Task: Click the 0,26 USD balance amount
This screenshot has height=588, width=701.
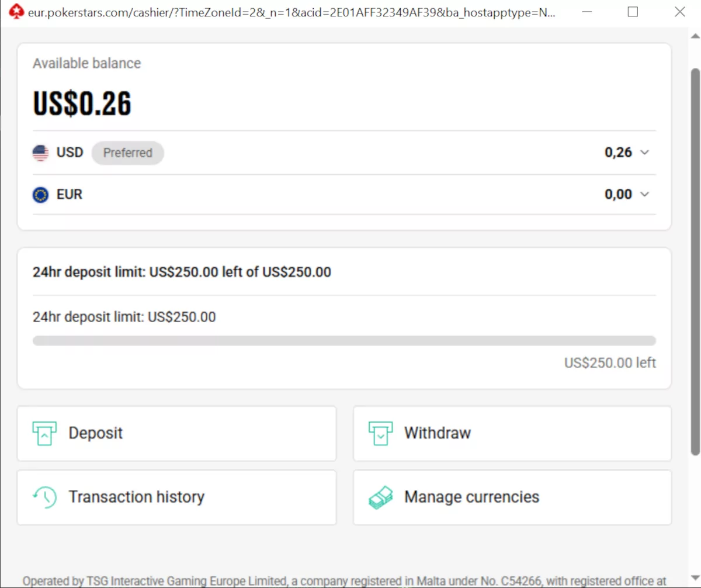Action: (x=618, y=153)
